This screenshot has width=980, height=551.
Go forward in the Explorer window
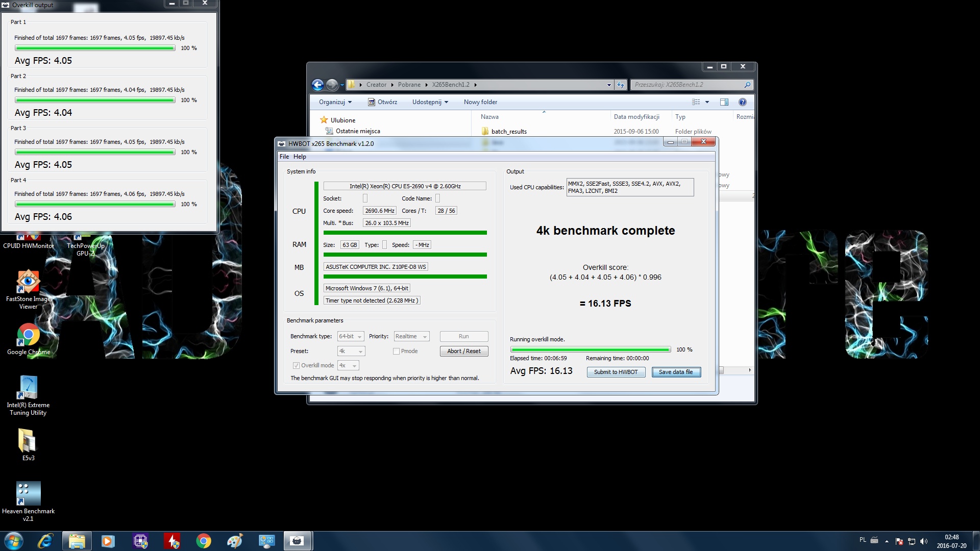[x=332, y=85]
